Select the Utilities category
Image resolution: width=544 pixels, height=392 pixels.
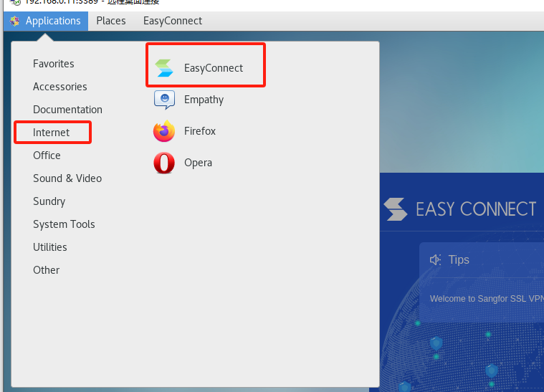click(x=50, y=247)
